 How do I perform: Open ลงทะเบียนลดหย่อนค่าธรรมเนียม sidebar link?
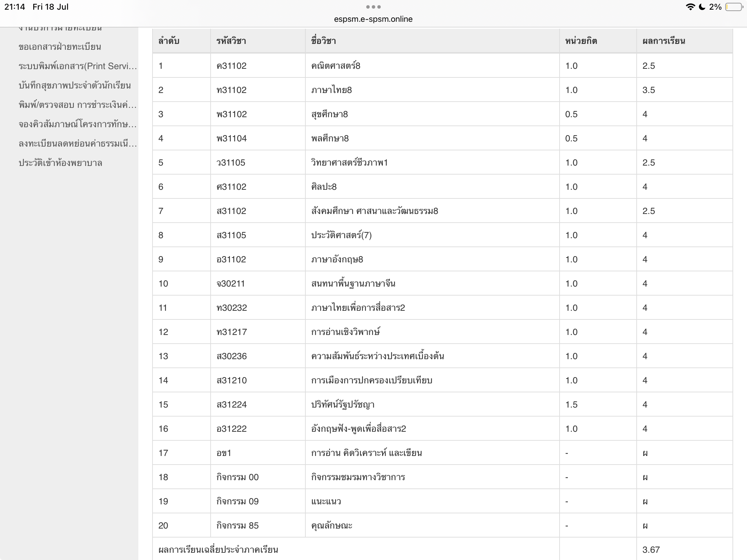78,143
